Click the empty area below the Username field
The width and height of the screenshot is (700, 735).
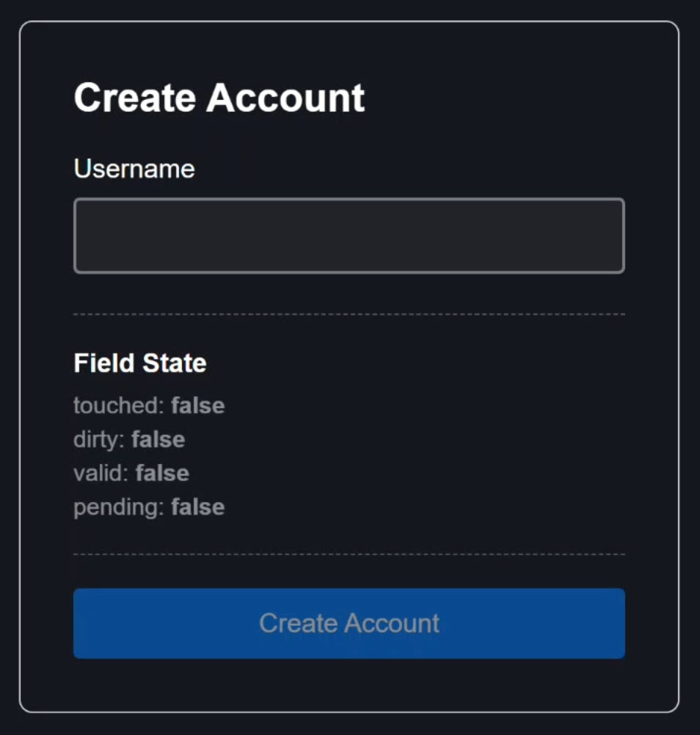349,290
